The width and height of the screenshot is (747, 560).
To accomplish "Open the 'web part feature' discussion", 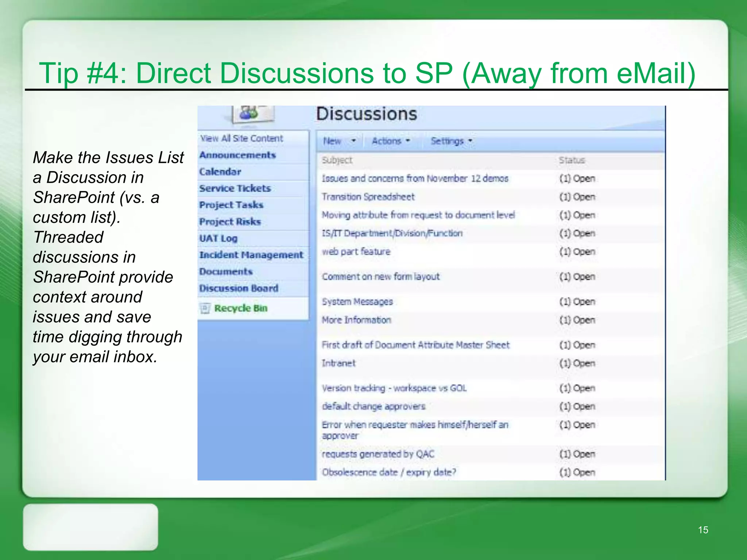I will pyautogui.click(x=356, y=252).
